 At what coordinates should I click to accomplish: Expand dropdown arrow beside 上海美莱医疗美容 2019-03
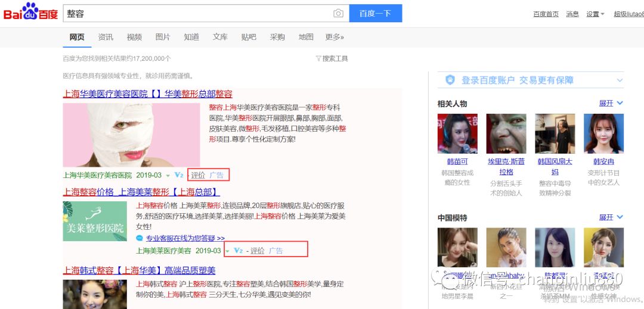(x=227, y=251)
